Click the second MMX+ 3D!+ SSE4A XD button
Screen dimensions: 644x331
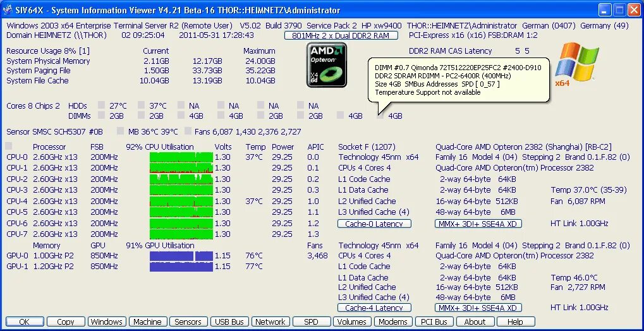click(478, 308)
